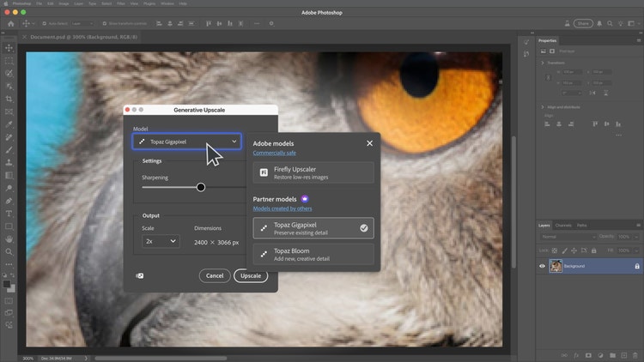Click the new adjustment layer icon
Viewport: 644px width, 362px height.
600,355
